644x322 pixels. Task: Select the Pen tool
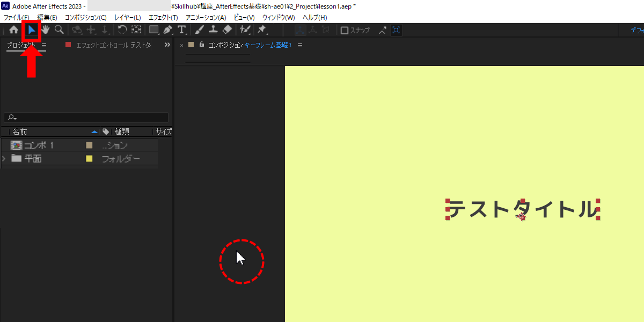(168, 30)
